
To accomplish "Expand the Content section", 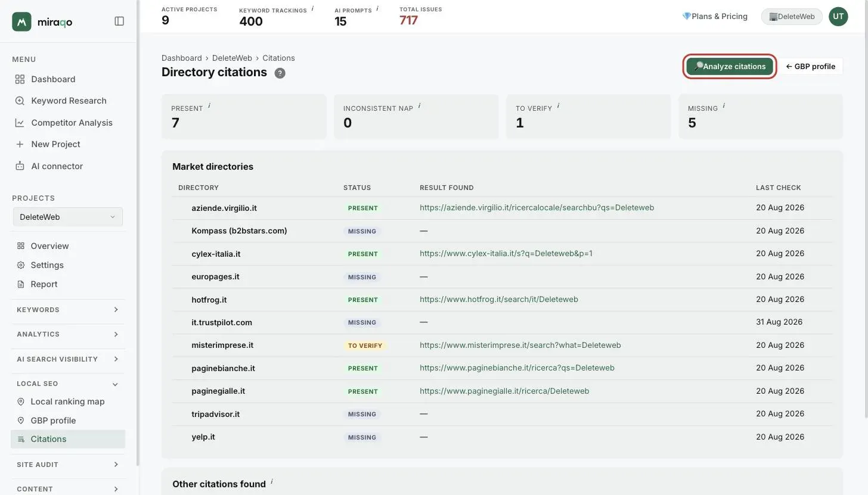I will pos(68,489).
